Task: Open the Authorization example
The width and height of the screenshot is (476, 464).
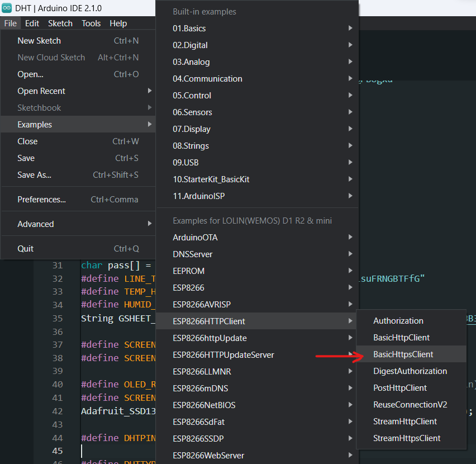Action: pyautogui.click(x=411, y=321)
